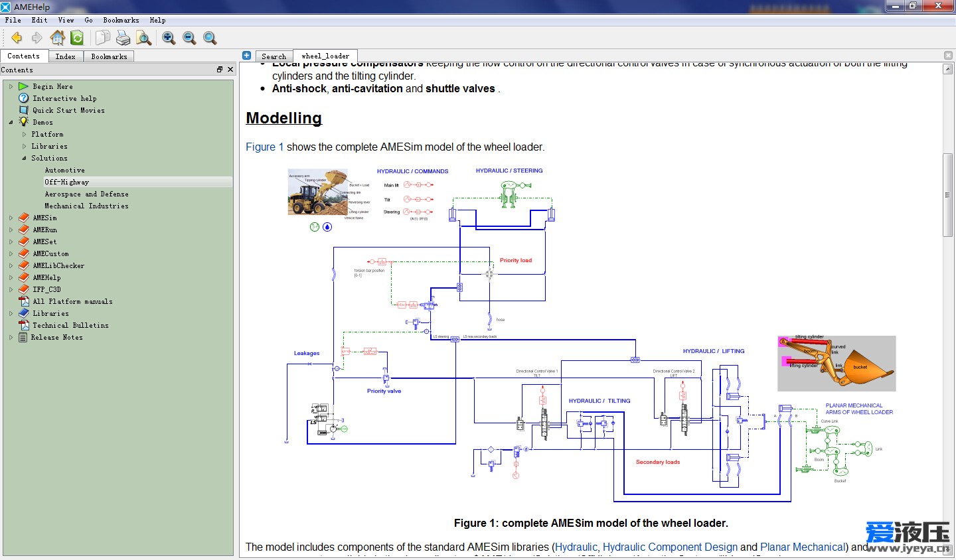
Task: Click the AMECustom book icon
Action: pyautogui.click(x=24, y=253)
